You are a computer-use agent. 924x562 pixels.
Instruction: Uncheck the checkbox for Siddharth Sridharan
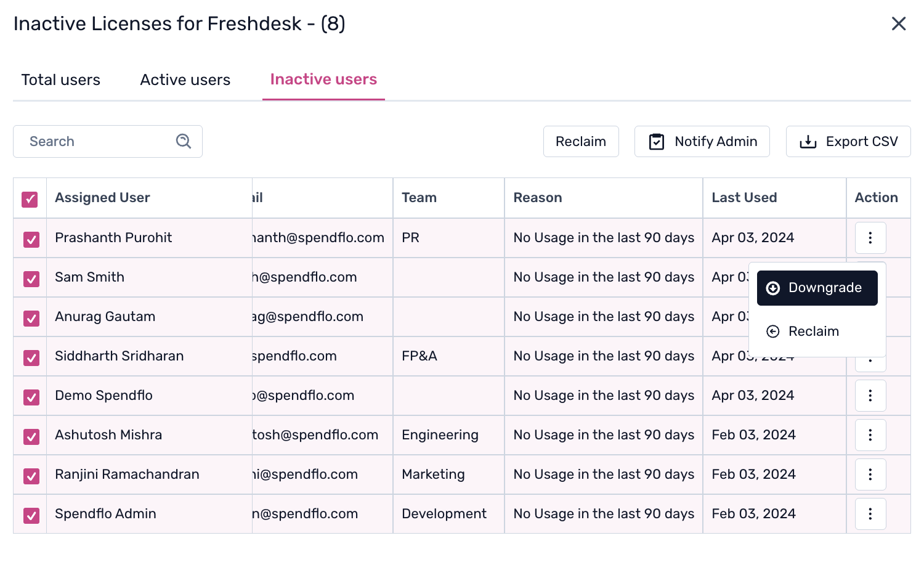31,357
